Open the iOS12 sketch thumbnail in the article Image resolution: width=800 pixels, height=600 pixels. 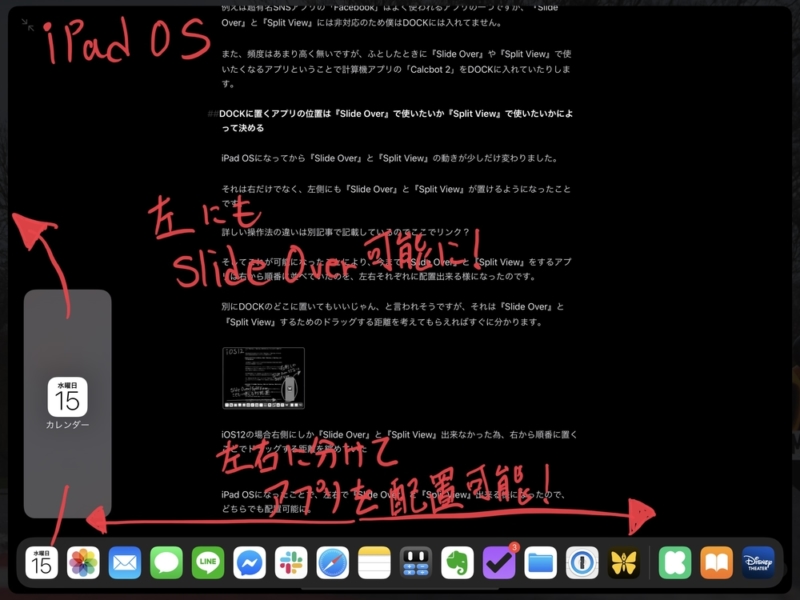point(263,378)
